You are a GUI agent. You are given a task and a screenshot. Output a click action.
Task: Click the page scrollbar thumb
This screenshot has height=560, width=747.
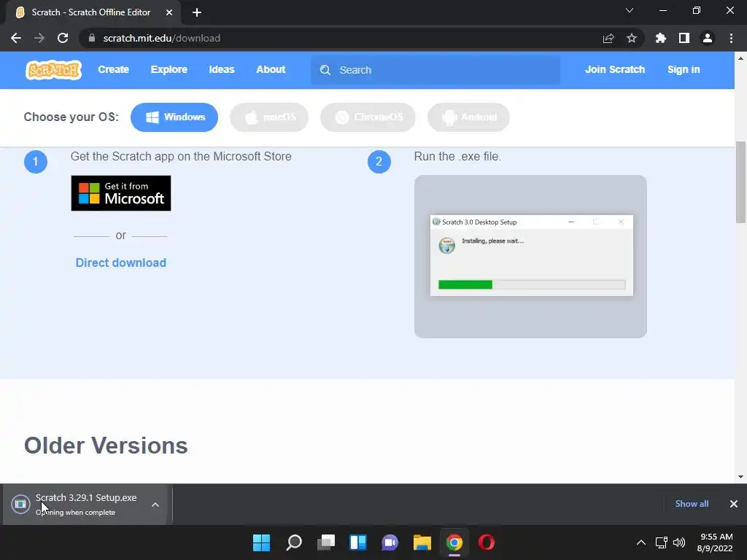tap(741, 182)
